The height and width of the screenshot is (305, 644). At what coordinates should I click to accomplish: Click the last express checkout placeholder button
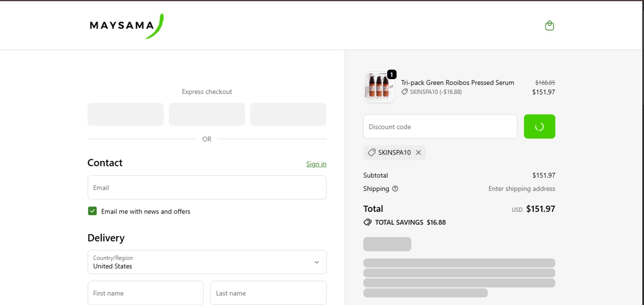[x=288, y=114]
